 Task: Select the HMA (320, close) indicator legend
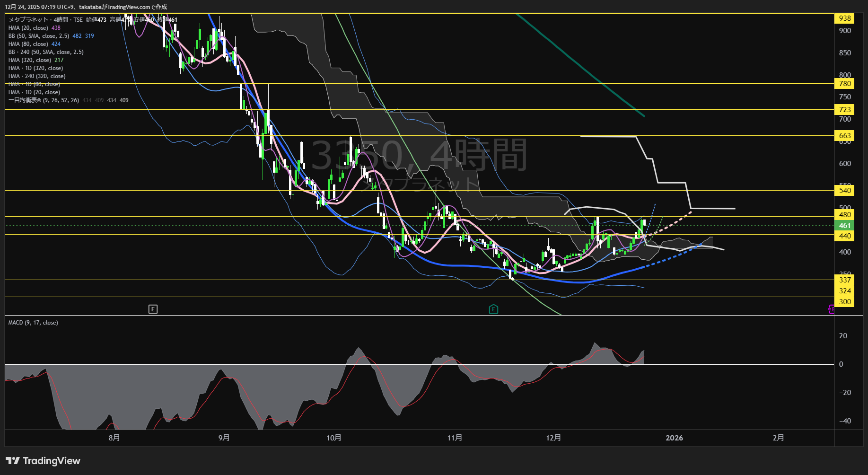(29, 60)
